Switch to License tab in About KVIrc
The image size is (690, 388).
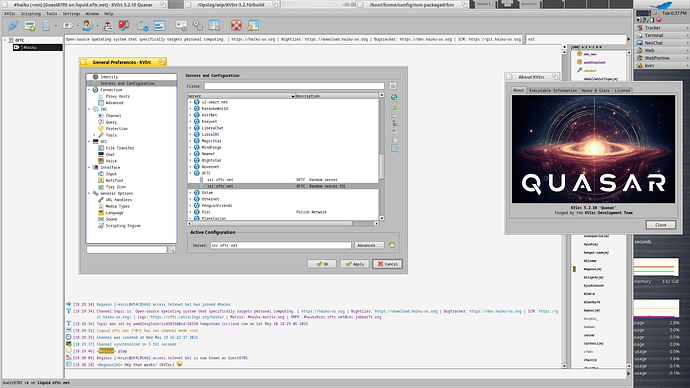click(x=622, y=90)
